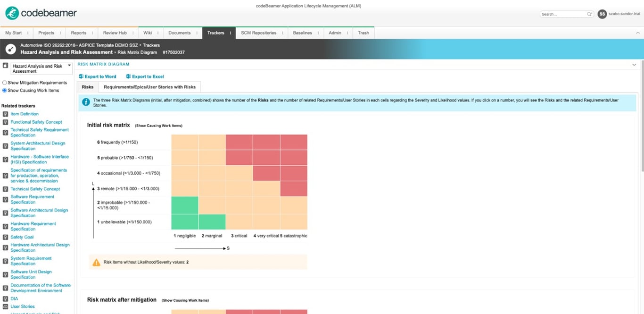This screenshot has width=644, height=314.
Task: Click the info icon in the blue banner
Action: [85, 102]
